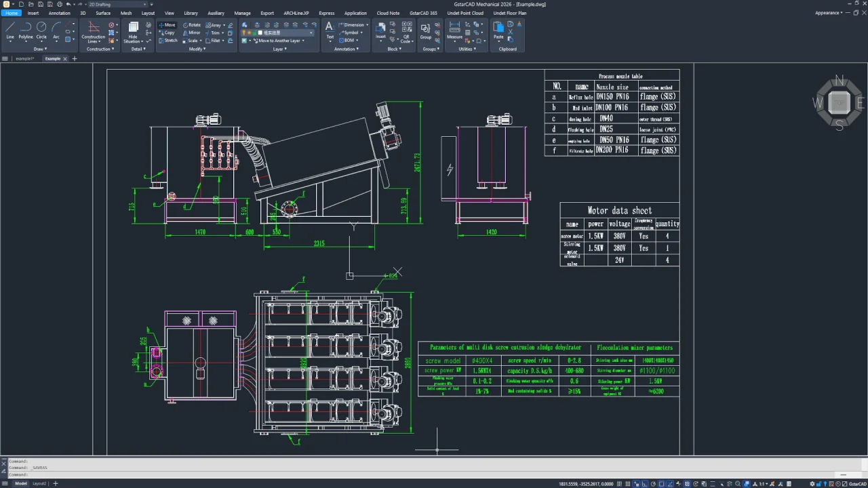Click the Undo arrow icon
Screen dimensions: 868x488
(68, 4)
